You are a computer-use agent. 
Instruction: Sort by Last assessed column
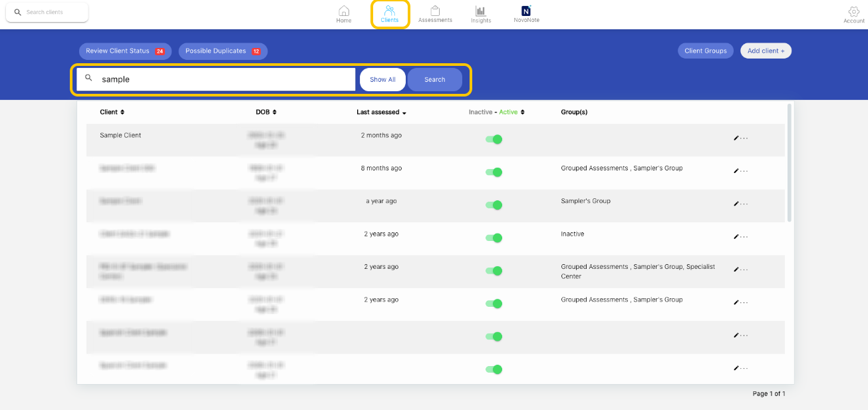click(x=382, y=112)
